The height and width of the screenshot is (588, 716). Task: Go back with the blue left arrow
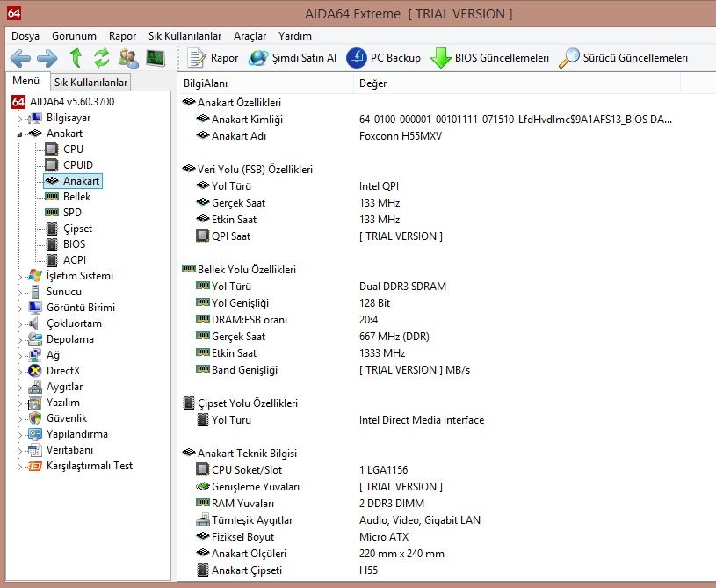point(20,58)
